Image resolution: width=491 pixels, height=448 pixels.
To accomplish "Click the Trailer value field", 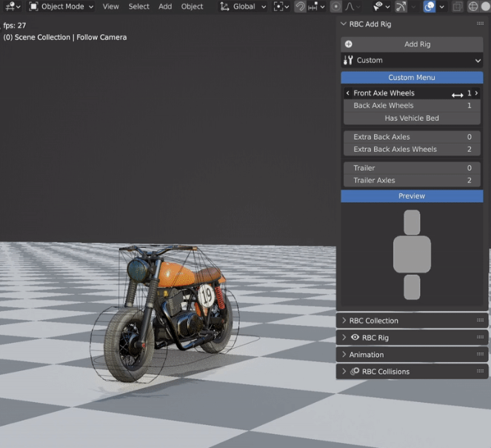I will click(412, 168).
